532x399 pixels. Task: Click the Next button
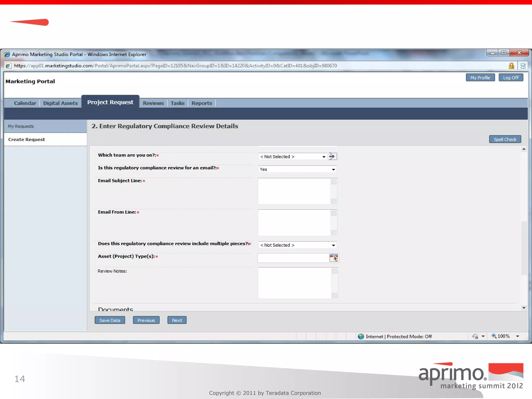click(177, 320)
